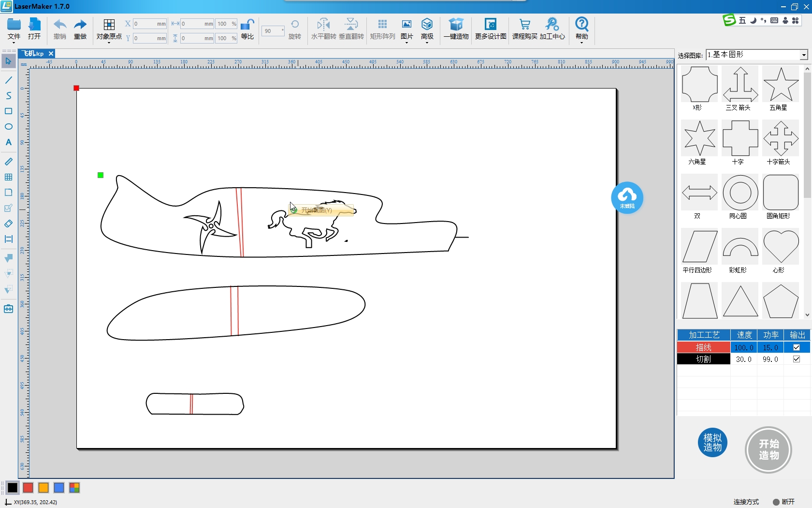
Task: Select the rectangle drawing tool
Action: (8, 111)
